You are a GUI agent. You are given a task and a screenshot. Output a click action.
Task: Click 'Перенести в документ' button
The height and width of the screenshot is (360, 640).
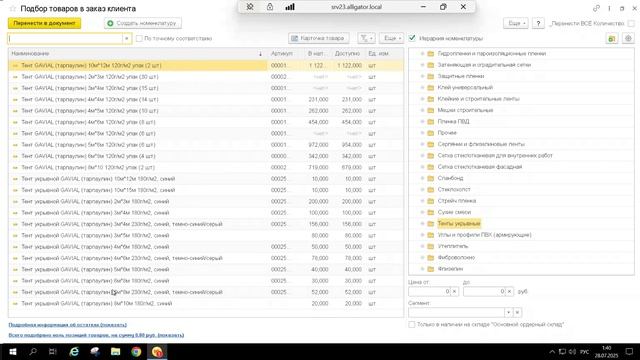(44, 23)
